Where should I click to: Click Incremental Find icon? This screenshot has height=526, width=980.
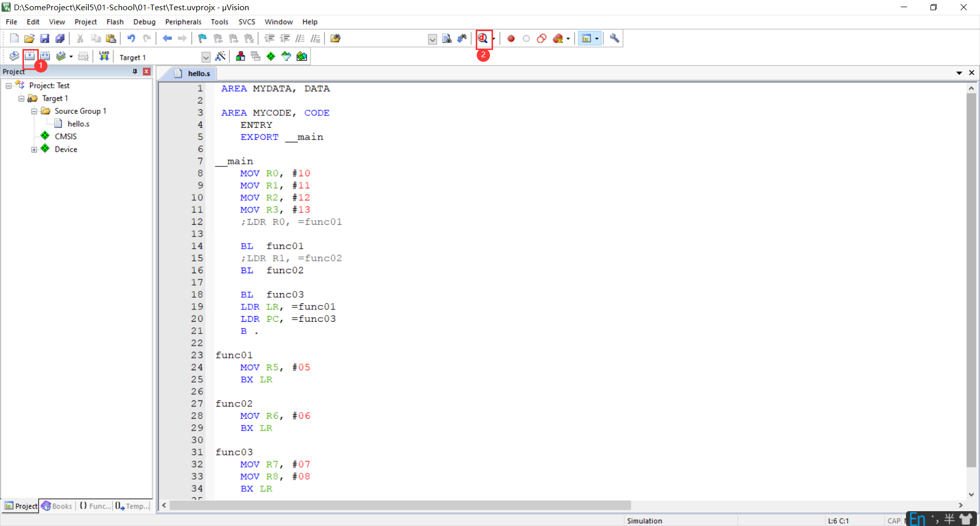click(462, 38)
